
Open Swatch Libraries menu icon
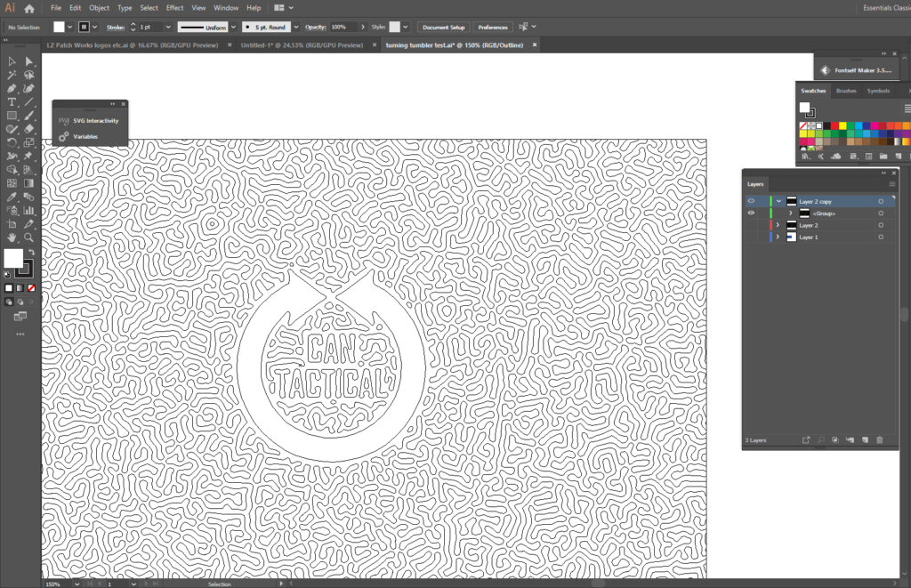pos(805,157)
